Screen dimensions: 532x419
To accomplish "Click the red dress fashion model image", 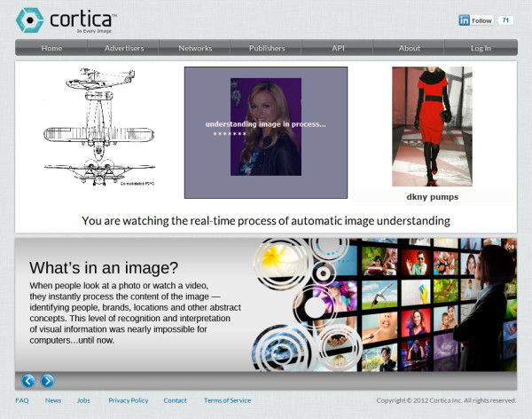I will (x=432, y=126).
